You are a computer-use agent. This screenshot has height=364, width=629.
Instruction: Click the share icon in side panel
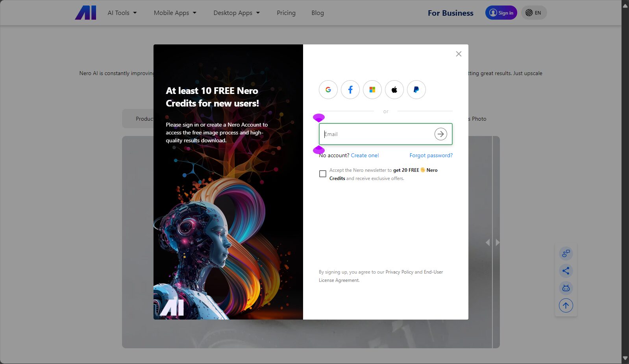[x=566, y=271]
